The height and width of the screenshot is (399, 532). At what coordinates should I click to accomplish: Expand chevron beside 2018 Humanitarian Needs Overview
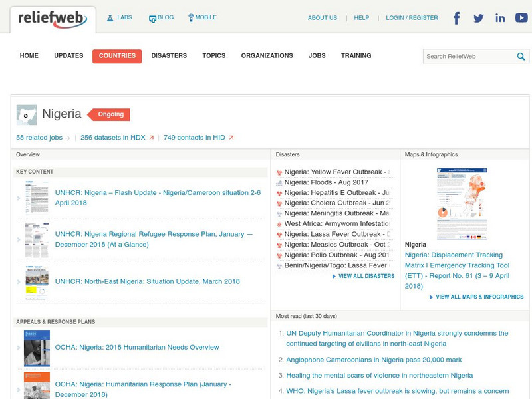(x=19, y=348)
